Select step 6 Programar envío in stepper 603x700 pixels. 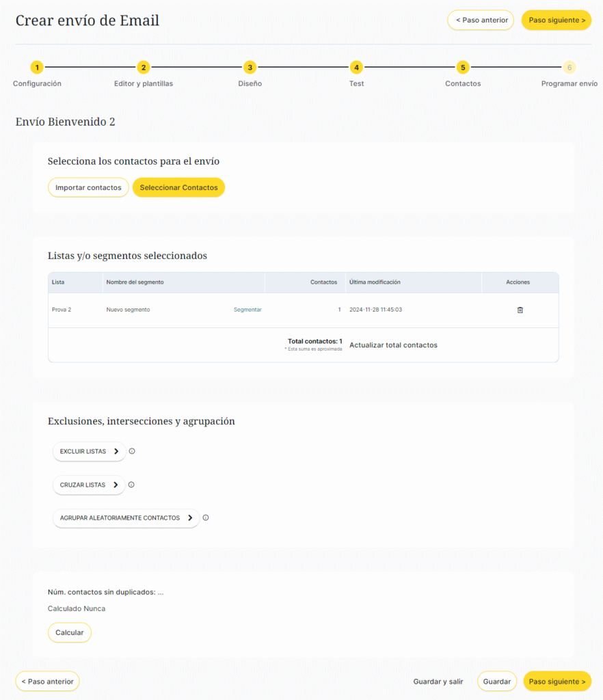[x=569, y=67]
